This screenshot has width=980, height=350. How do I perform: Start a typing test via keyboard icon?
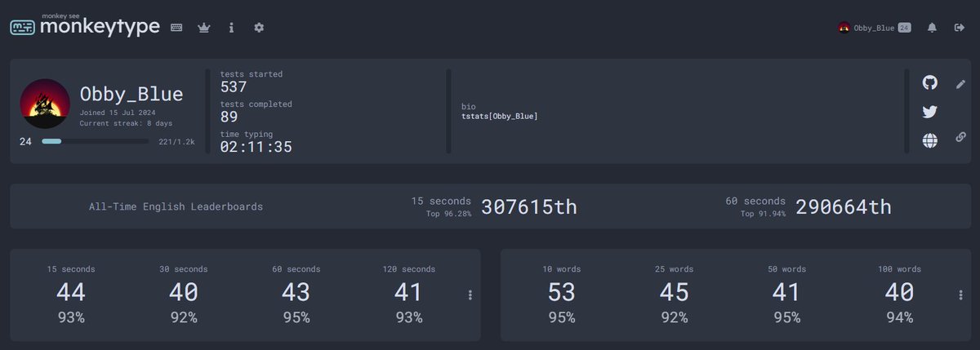[x=176, y=27]
